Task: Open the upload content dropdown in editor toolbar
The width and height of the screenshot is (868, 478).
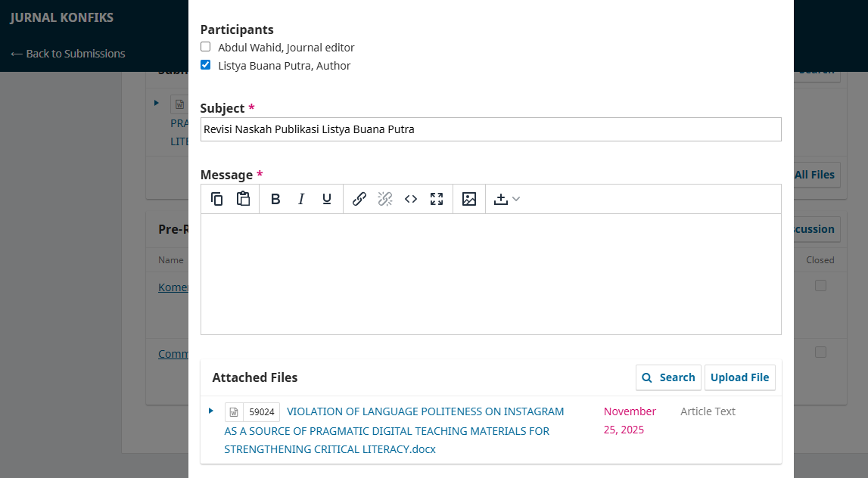Action: [507, 199]
